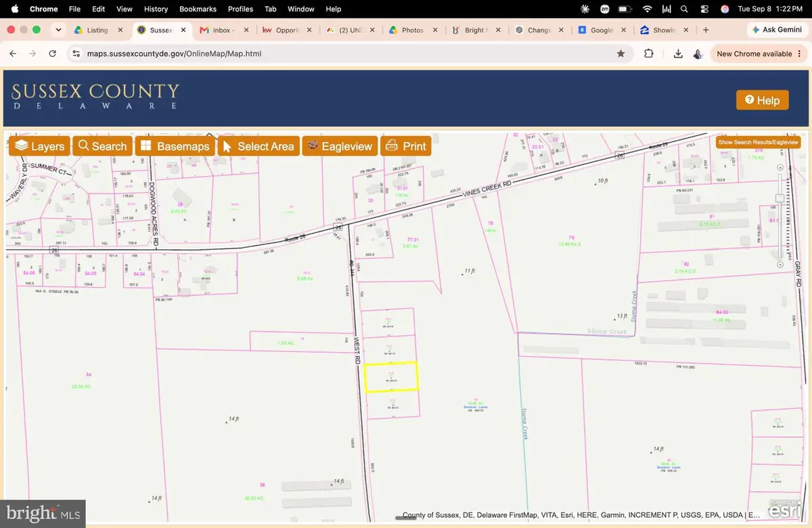This screenshot has height=528, width=812.
Task: Open the History menu
Action: [x=156, y=9]
